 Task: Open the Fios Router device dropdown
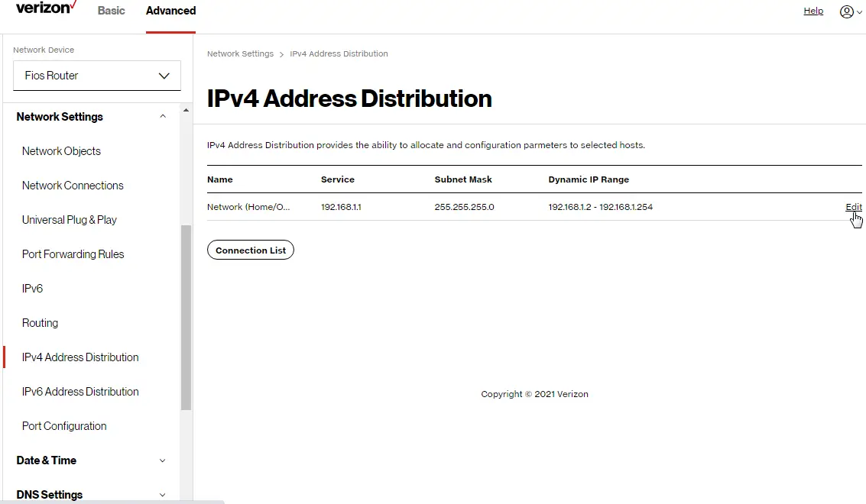(x=96, y=76)
